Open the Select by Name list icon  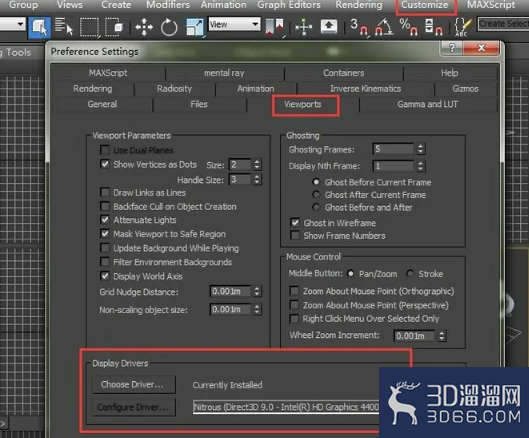pyautogui.click(x=64, y=27)
